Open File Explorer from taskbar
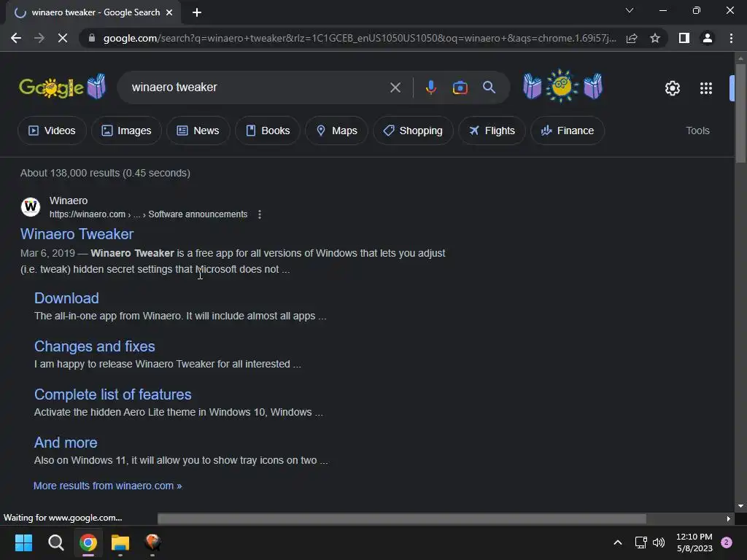This screenshot has height=560, width=747. (120, 542)
